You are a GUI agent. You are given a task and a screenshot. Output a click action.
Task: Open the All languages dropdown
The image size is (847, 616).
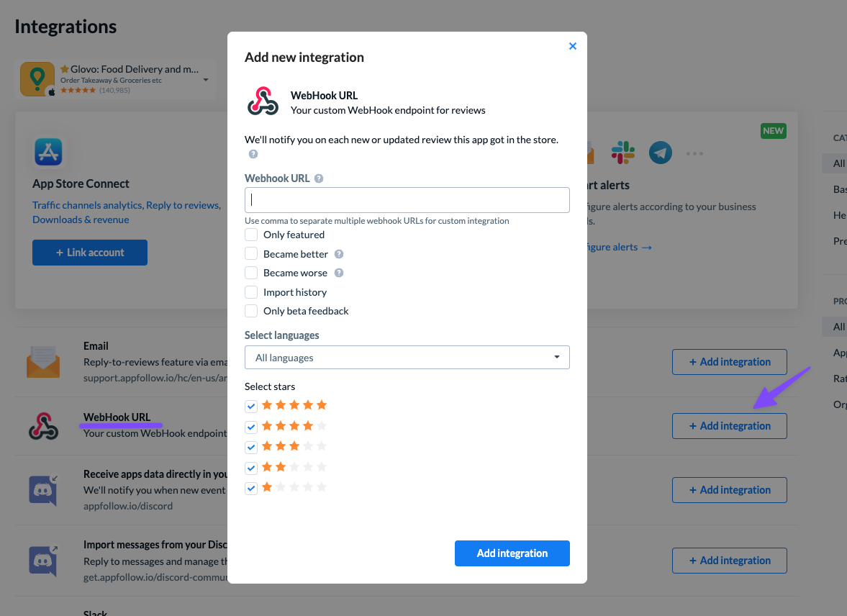click(407, 357)
